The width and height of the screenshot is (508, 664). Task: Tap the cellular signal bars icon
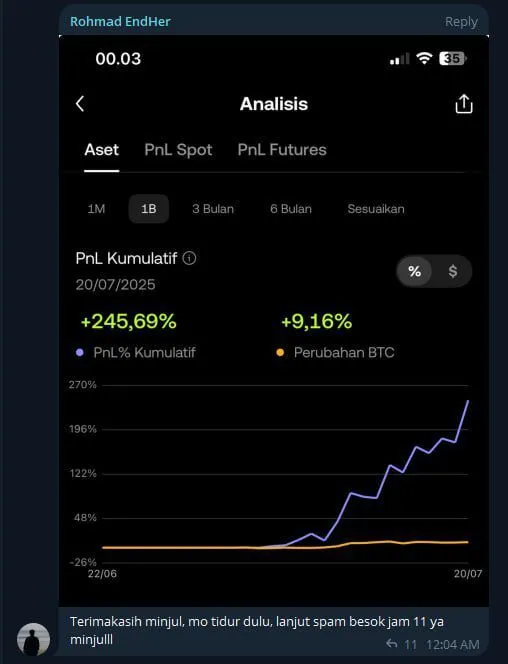pos(400,59)
